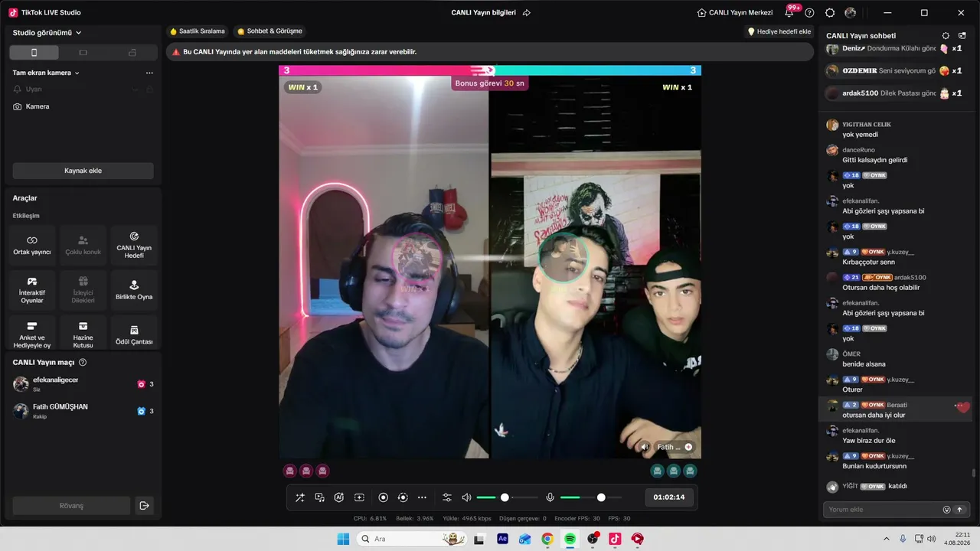Click the 01:02:14 stream timer
Screen dimensions: 980x551
[669, 497]
